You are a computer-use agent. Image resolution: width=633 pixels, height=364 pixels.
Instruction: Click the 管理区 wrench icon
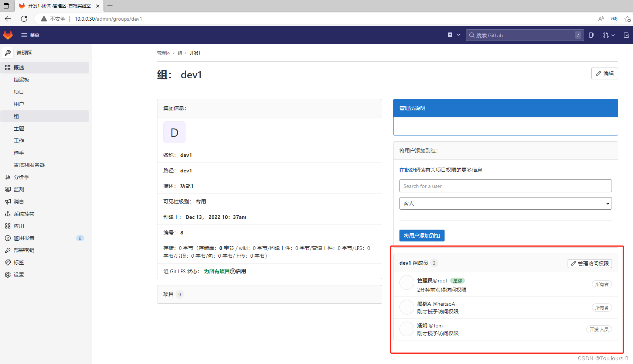tap(8, 53)
